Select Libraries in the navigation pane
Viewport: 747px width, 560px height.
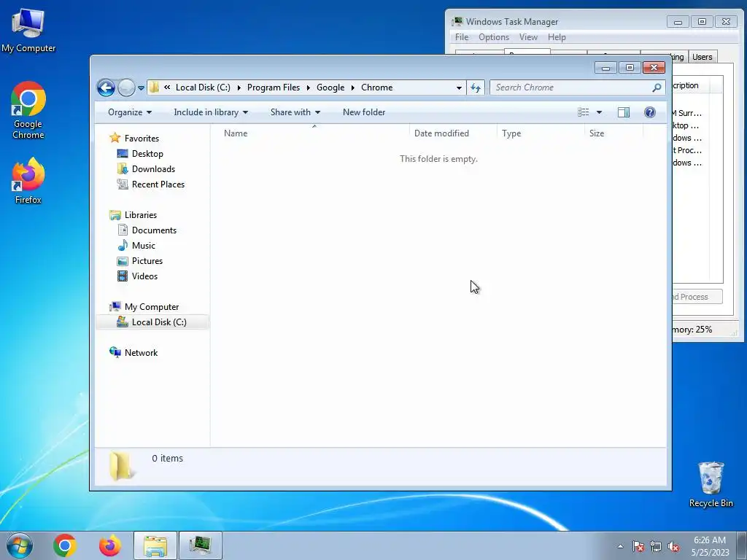click(x=141, y=215)
